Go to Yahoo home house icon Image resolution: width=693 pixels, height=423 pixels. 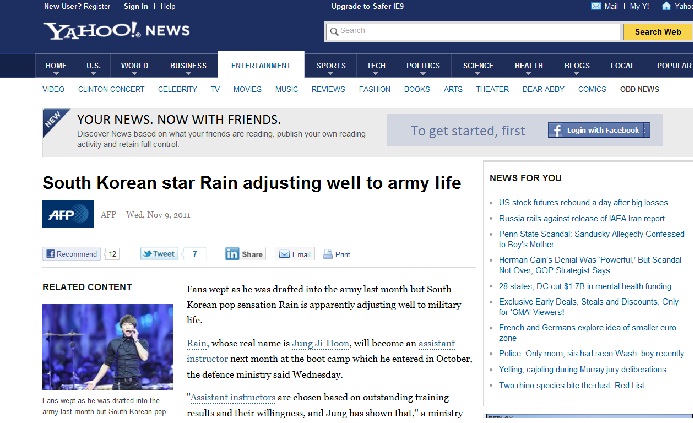coord(666,6)
